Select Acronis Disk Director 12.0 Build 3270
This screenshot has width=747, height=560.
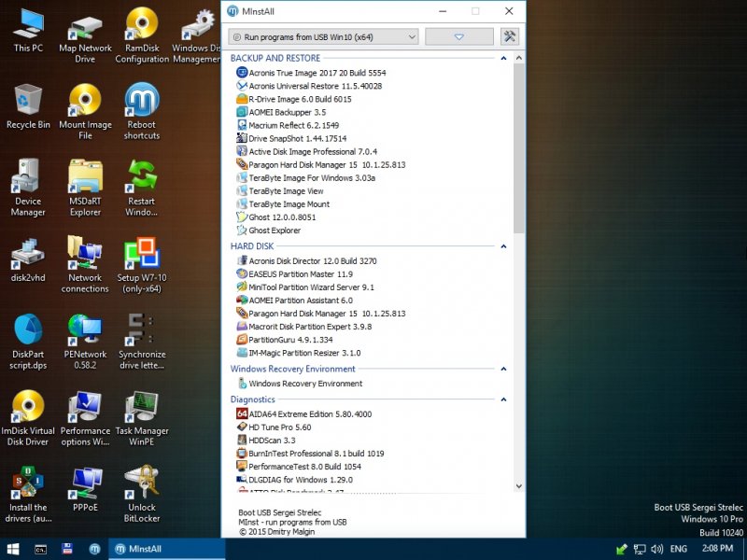[x=306, y=261]
